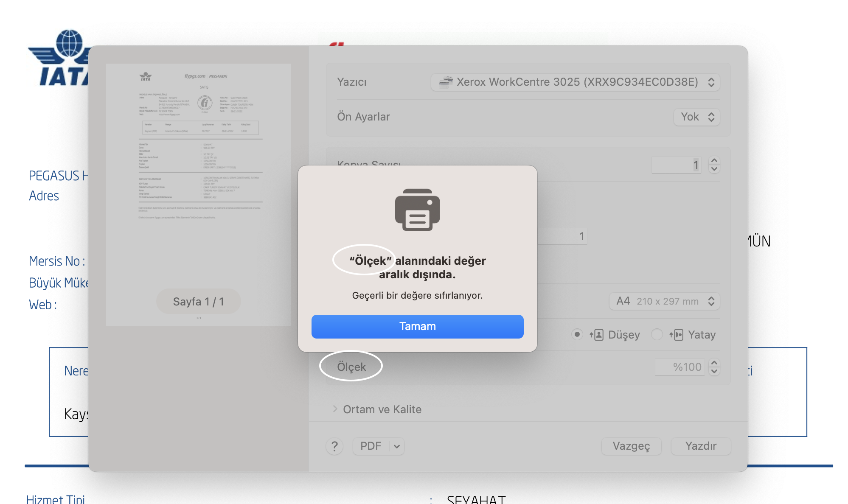
Task: Open the PDF menu arrow
Action: (x=397, y=446)
